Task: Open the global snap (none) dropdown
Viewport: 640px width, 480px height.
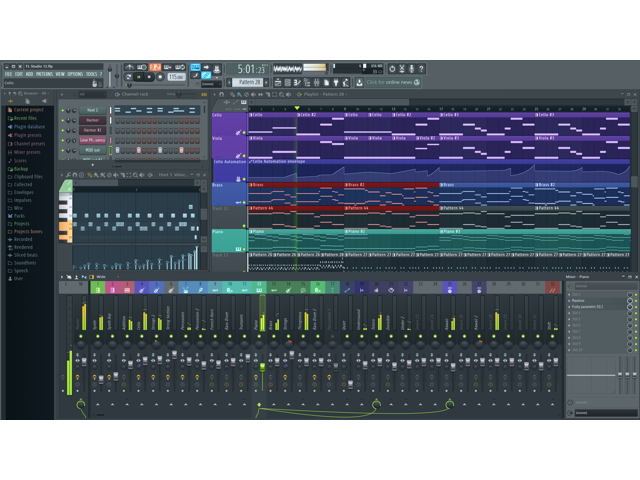Action: point(211,84)
